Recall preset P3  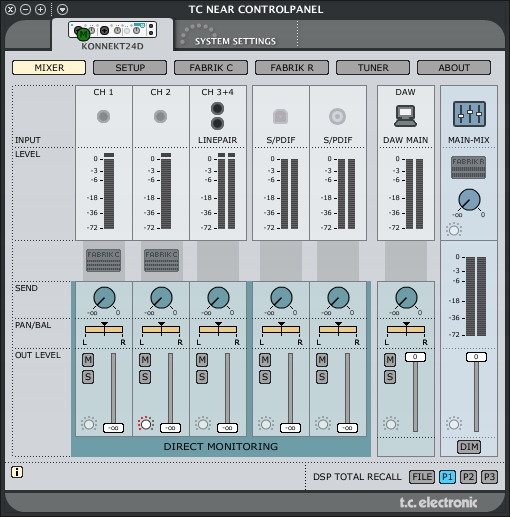(489, 477)
